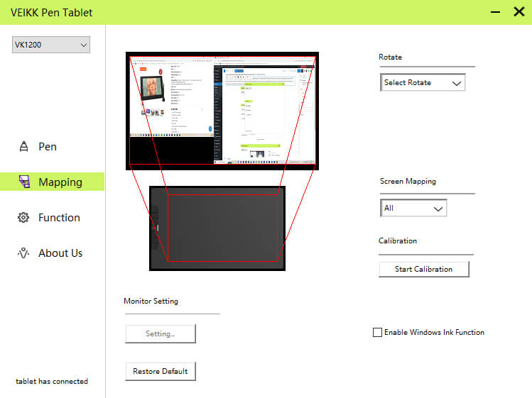Click the Monitor Setting... button
Viewport: 532px width, 398px height.
pos(160,333)
